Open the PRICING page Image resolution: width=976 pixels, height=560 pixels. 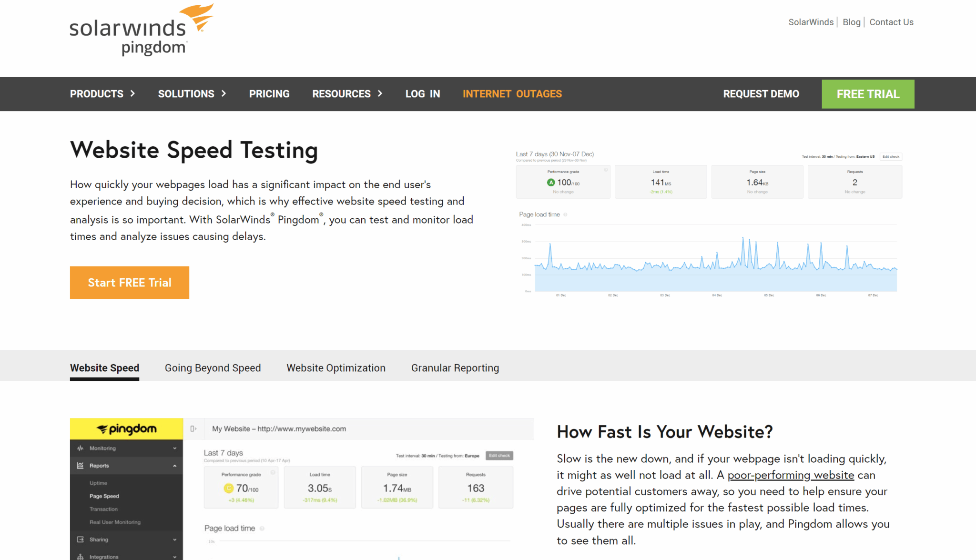[x=269, y=94]
